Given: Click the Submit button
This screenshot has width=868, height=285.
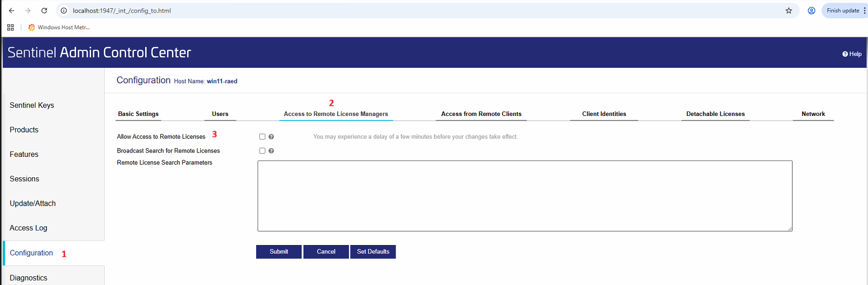Looking at the screenshot, I should (279, 252).
